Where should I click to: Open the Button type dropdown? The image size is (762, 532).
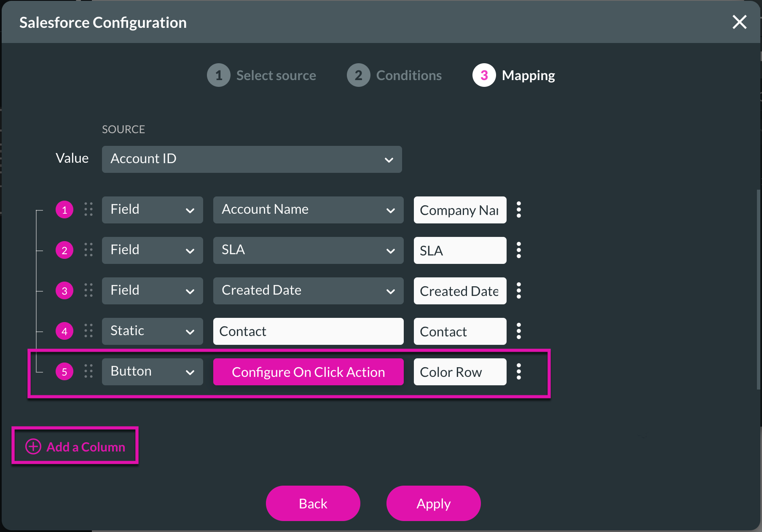click(152, 372)
